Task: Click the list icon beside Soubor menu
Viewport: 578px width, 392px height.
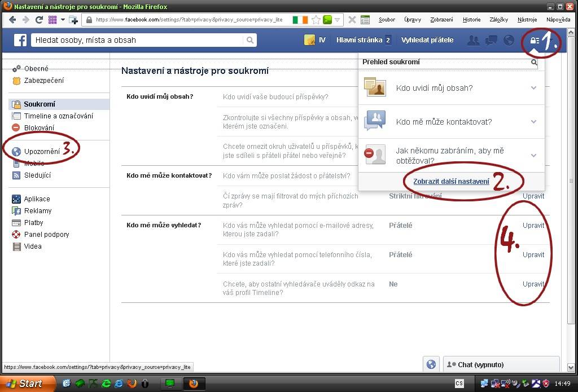Action: click(365, 20)
